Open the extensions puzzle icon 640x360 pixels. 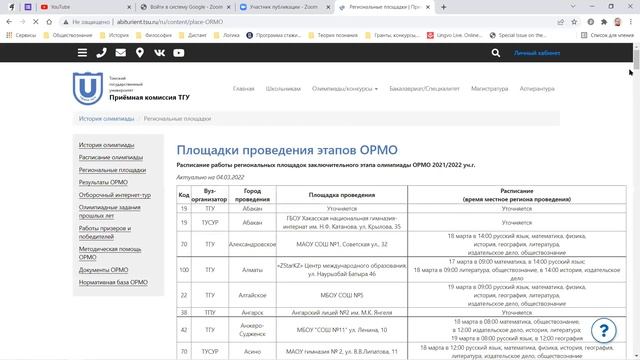[604, 22]
